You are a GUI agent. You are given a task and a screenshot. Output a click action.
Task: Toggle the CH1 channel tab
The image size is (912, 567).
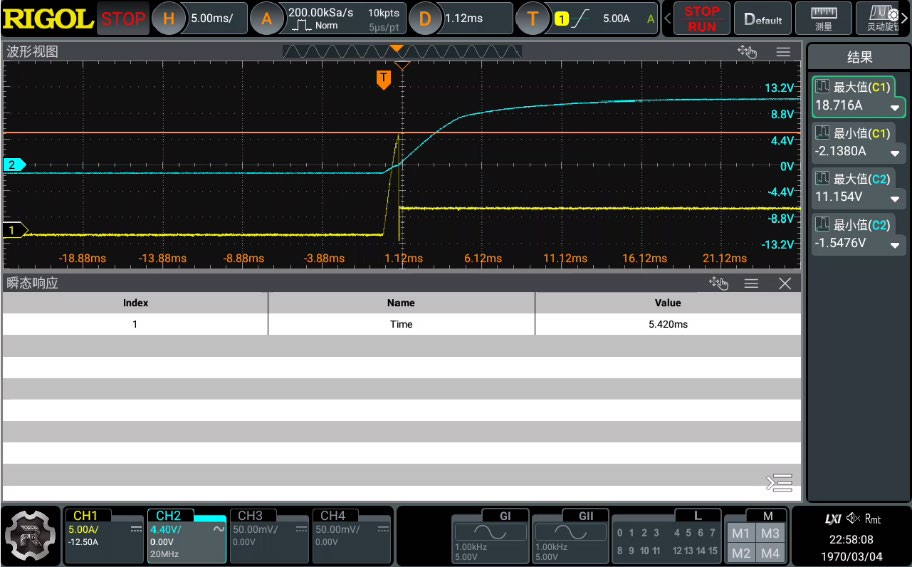click(x=104, y=536)
